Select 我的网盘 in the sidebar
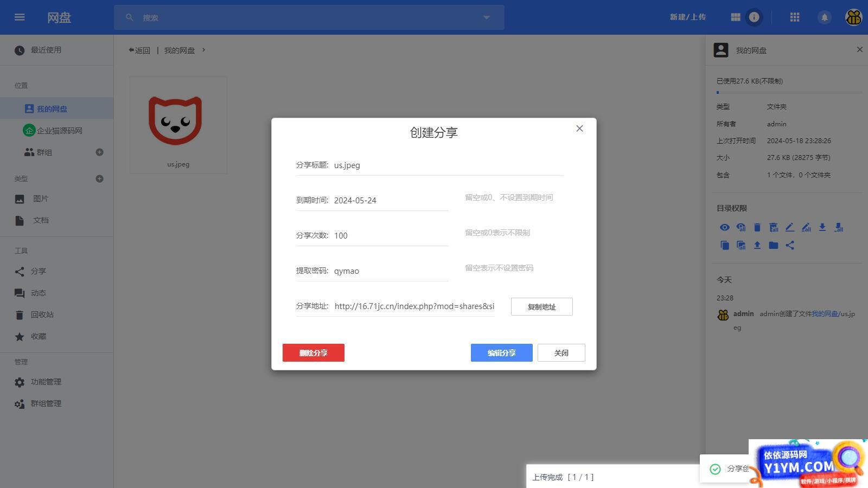The height and width of the screenshot is (488, 868). click(56, 108)
